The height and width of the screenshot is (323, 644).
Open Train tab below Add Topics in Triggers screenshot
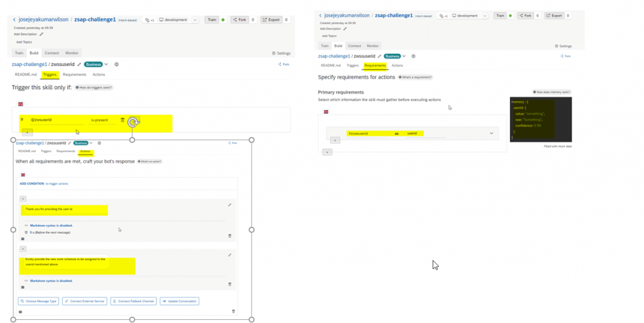click(19, 53)
